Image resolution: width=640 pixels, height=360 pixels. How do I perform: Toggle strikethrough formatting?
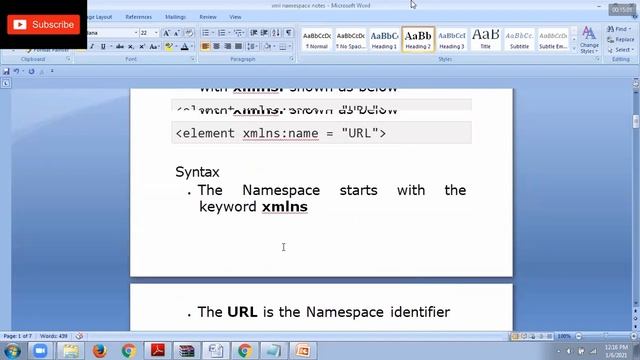(x=120, y=47)
